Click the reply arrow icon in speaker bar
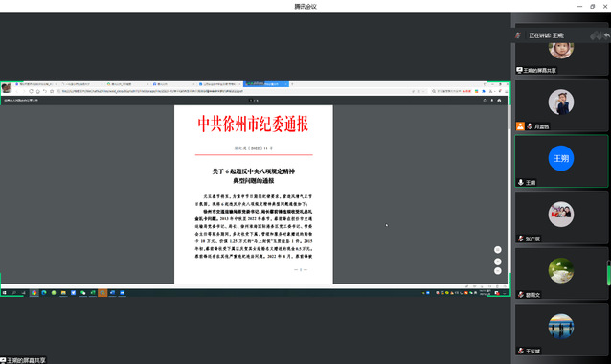This screenshot has height=364, width=611. [x=607, y=35]
